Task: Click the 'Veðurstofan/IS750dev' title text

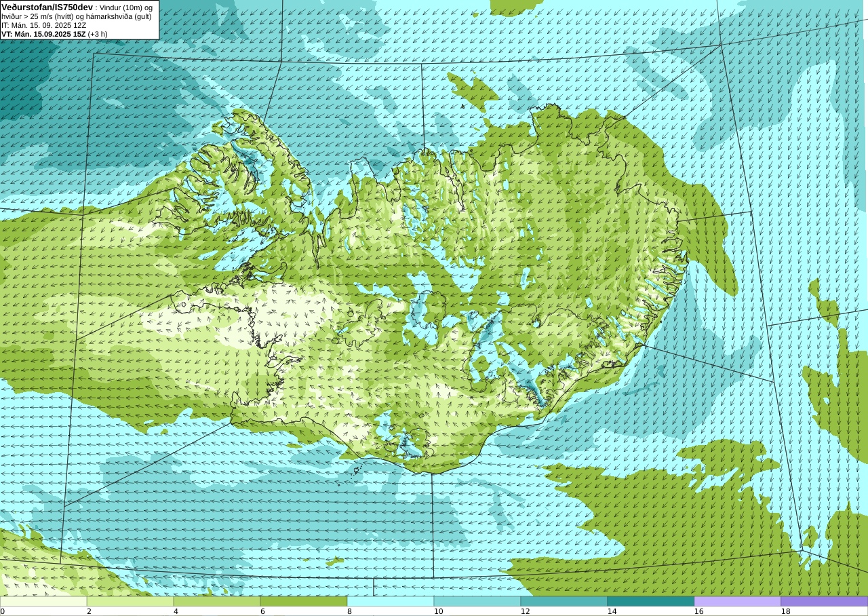Action: (47, 7)
